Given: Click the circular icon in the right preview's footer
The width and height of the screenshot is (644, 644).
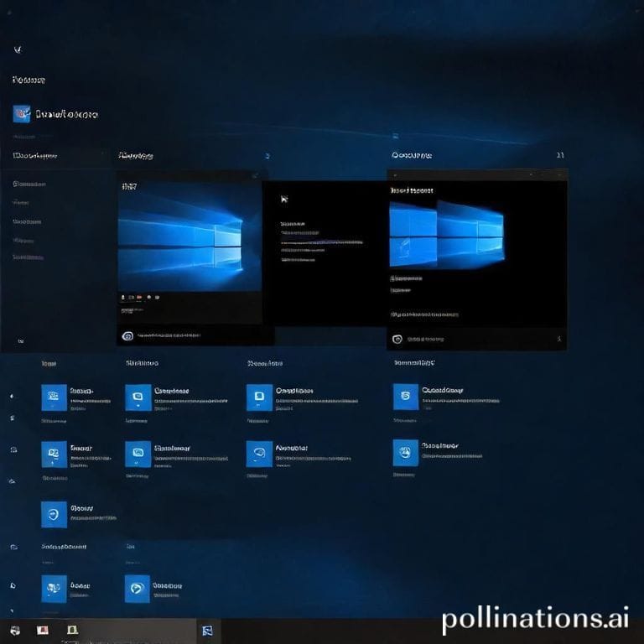Looking at the screenshot, I should pos(397,340).
